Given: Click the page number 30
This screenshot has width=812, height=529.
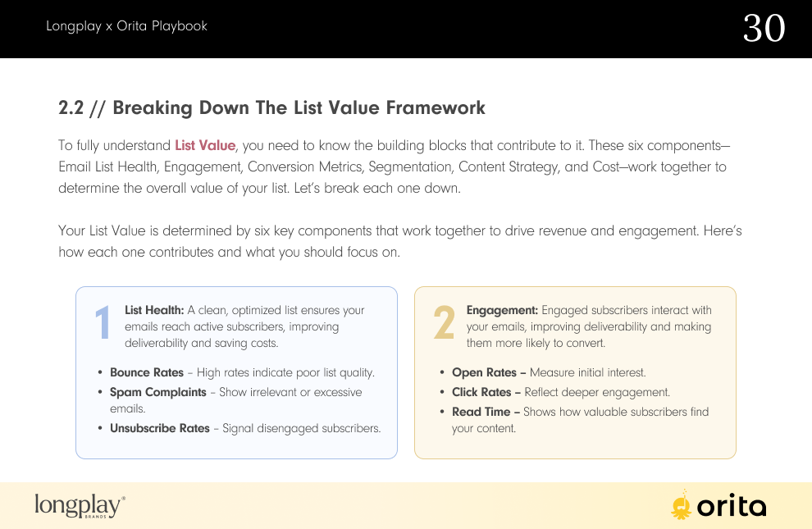Looking at the screenshot, I should point(764,28).
